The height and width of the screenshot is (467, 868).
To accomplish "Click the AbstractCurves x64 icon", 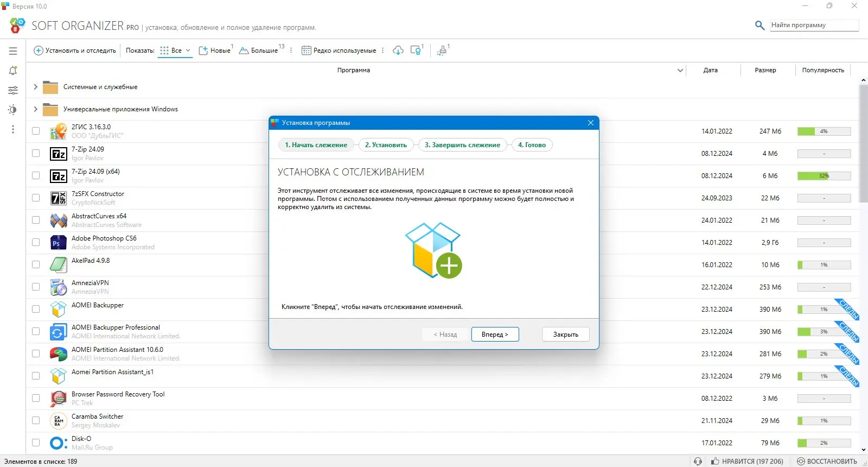I will [58, 220].
